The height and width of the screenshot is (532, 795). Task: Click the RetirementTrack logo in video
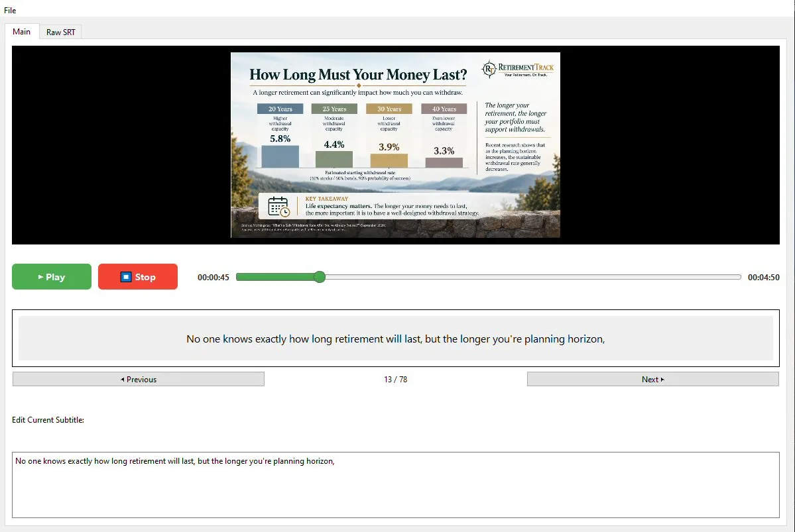coord(517,69)
